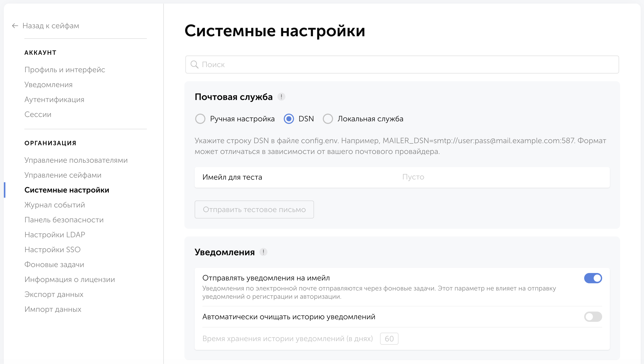644x364 pixels.
Task: Open Информация о лицензии
Action: tap(70, 279)
